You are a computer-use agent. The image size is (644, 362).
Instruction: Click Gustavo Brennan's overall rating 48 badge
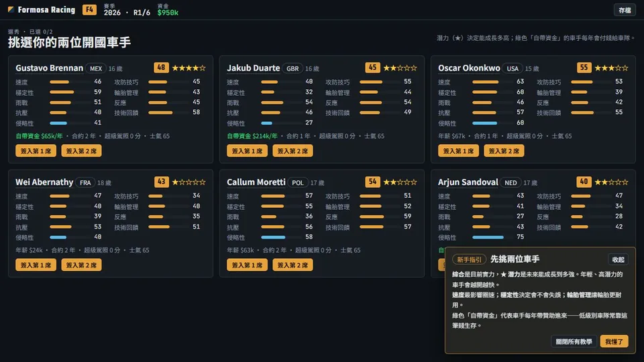pos(161,67)
